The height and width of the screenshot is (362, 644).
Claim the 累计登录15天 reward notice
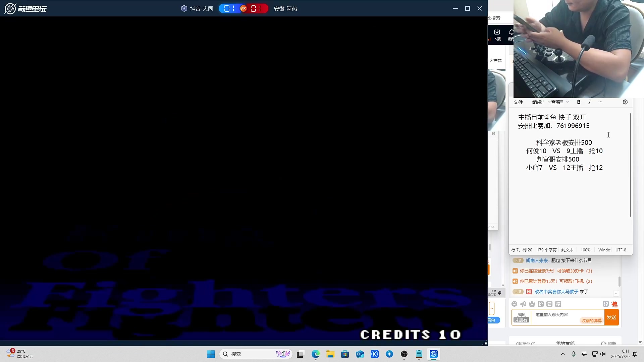point(556,281)
